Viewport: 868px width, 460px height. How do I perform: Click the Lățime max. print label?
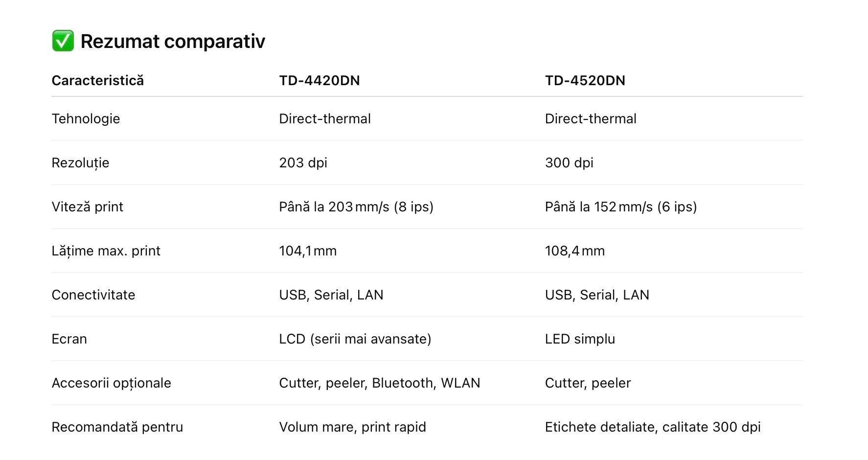(106, 251)
